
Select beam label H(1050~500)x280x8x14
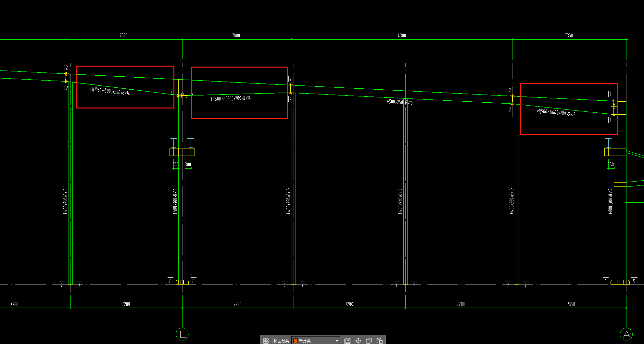tap(110, 91)
